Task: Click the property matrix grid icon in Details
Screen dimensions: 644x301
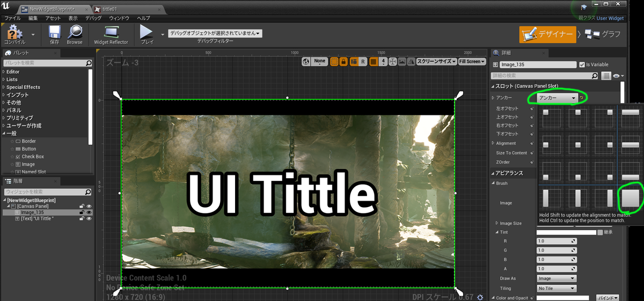Action: [x=606, y=76]
